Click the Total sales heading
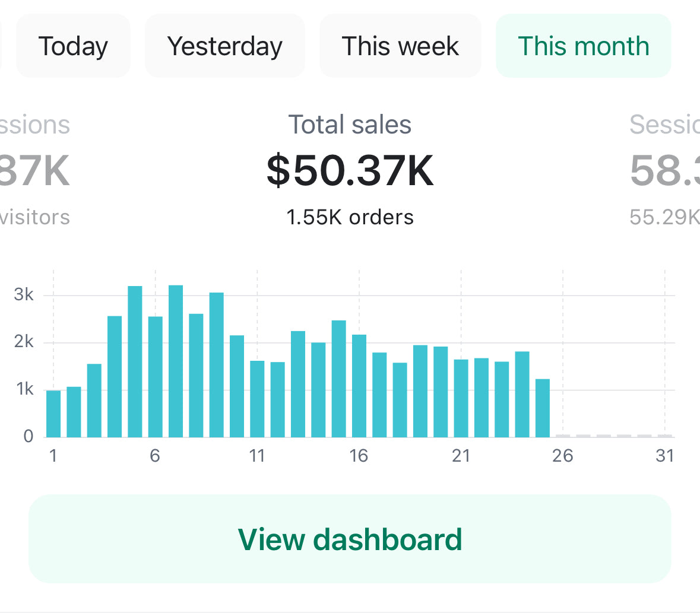Viewport: 700px width, 613px height. coord(350,125)
